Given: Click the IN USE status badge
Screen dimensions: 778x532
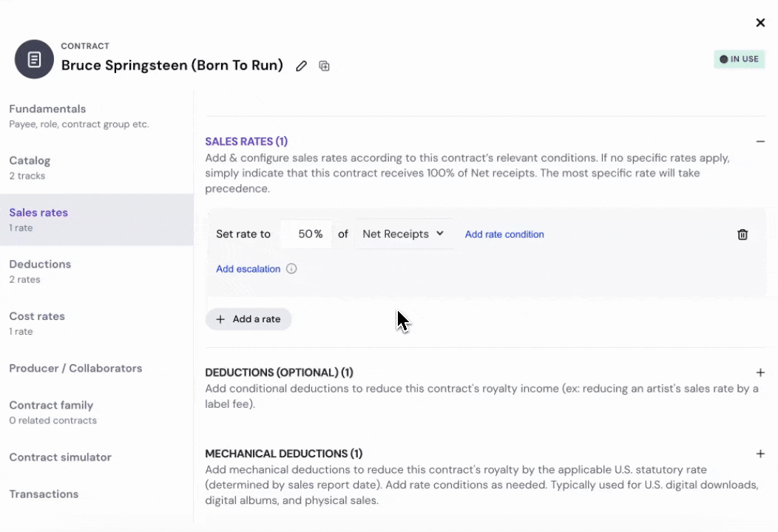Looking at the screenshot, I should [x=740, y=59].
